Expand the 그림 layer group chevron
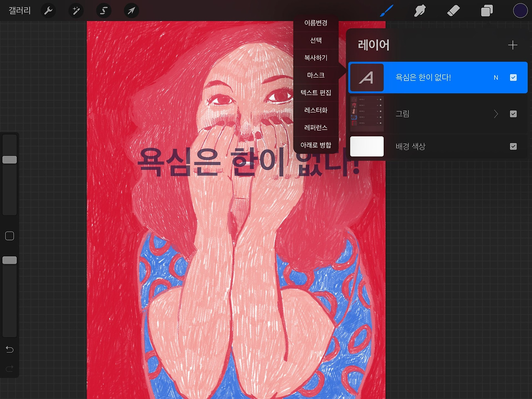This screenshot has height=399, width=532. 495,113
